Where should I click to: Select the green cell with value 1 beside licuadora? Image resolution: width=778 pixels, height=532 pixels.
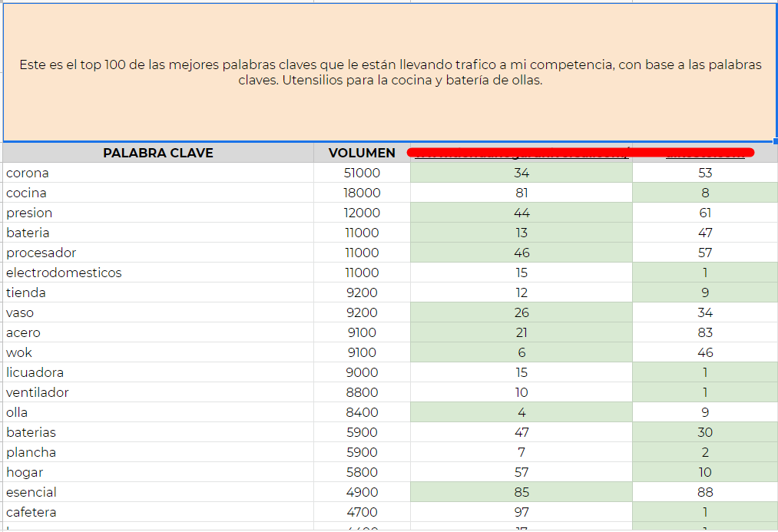704,372
